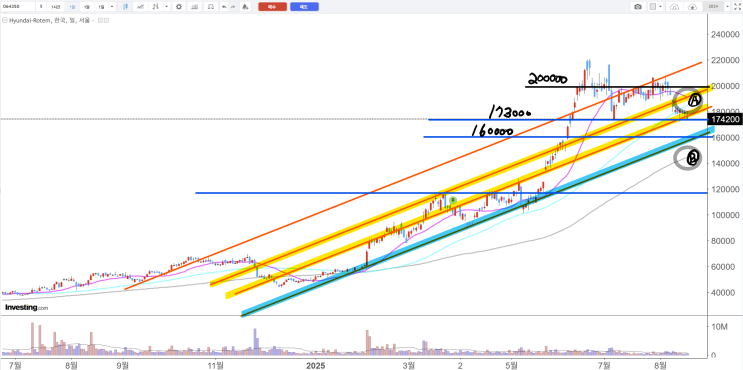Click the 5월 label on time axis
The width and height of the screenshot is (743, 370).
[x=511, y=365]
